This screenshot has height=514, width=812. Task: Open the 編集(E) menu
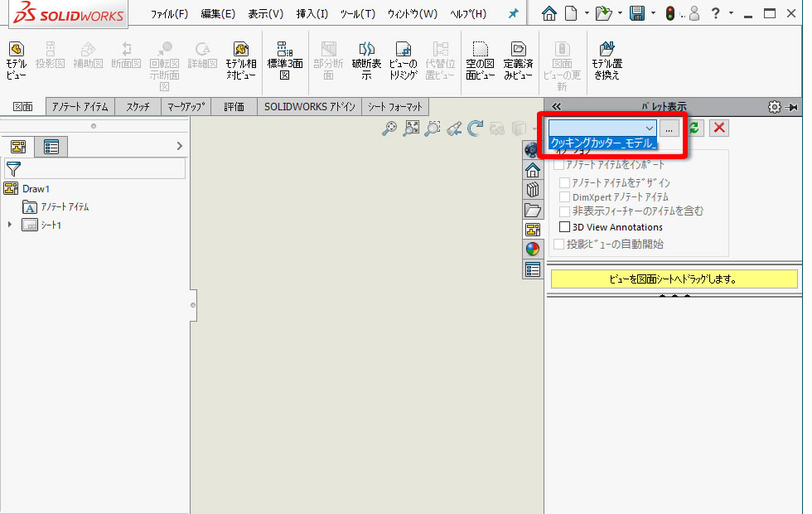(x=218, y=14)
